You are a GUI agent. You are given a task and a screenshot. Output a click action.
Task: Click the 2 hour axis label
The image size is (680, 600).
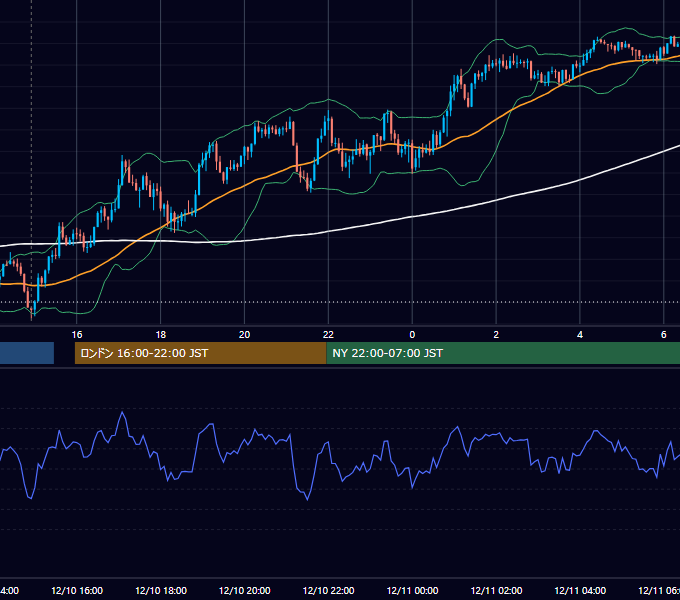click(x=496, y=334)
